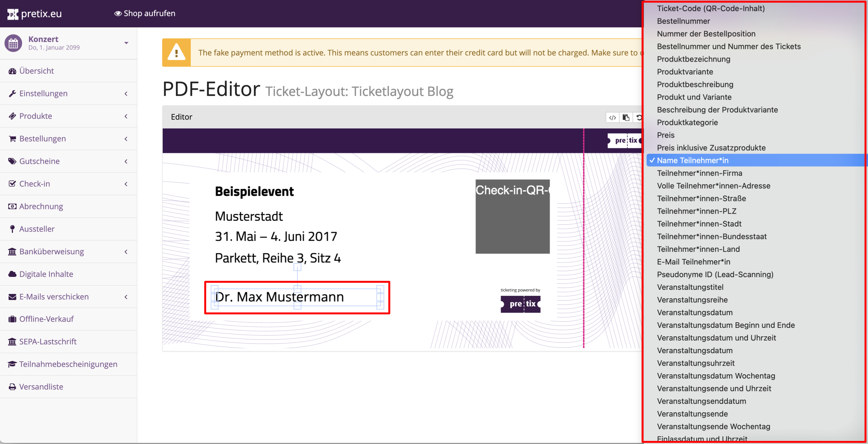Viewport: 868px width, 444px height.
Task: Open the Konzert event switcher dropdown
Action: click(x=126, y=43)
